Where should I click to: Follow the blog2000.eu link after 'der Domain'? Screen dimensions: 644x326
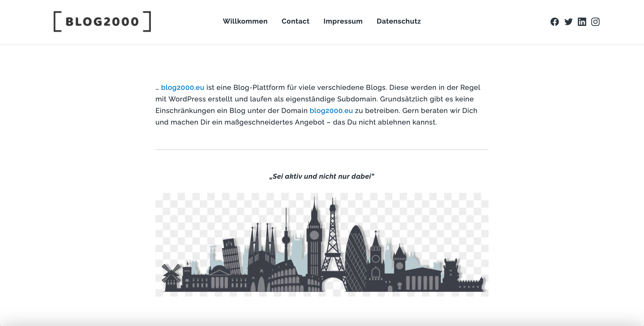(331, 111)
